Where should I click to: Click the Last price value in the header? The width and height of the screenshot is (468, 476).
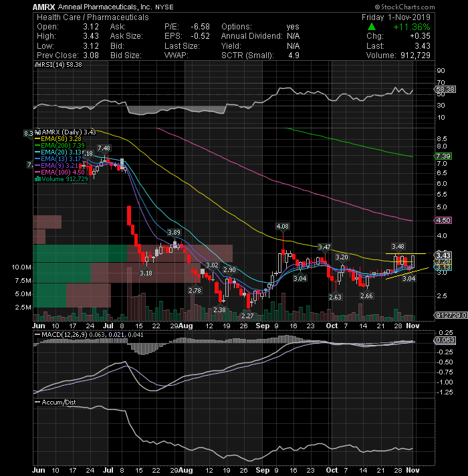[423, 46]
